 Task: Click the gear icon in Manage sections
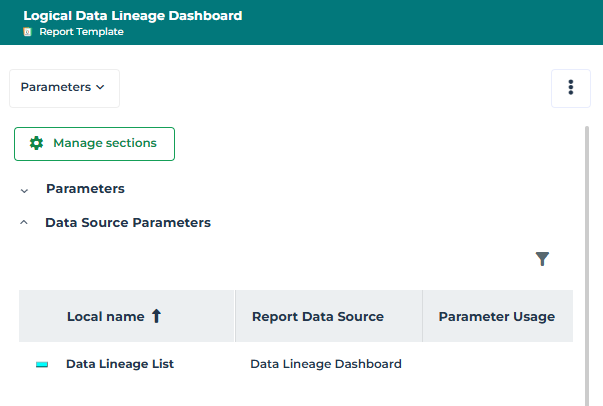click(x=37, y=143)
